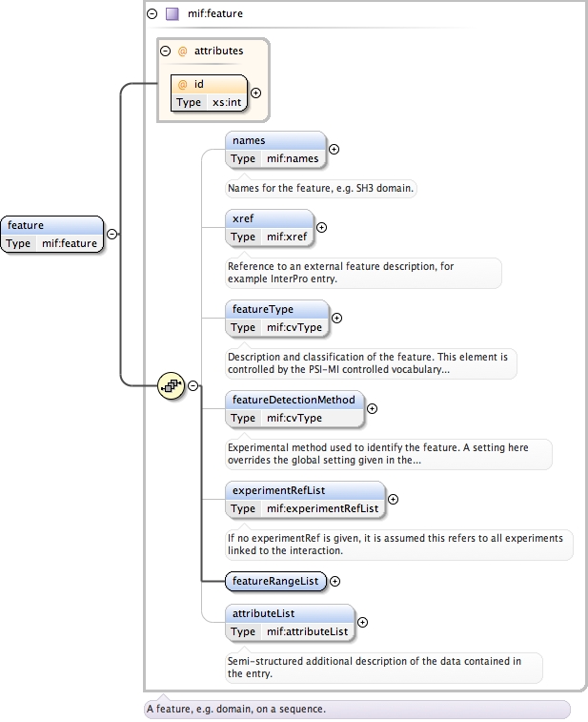Collapse the mif:feature type container
Image resolution: width=588 pixels, height=722 pixels.
click(152, 14)
